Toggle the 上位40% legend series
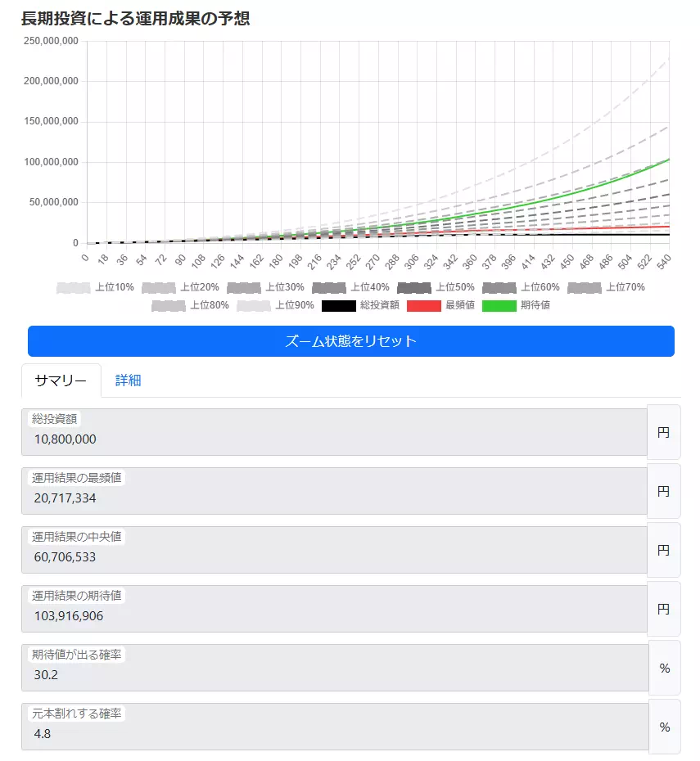700x761 pixels. (351, 287)
